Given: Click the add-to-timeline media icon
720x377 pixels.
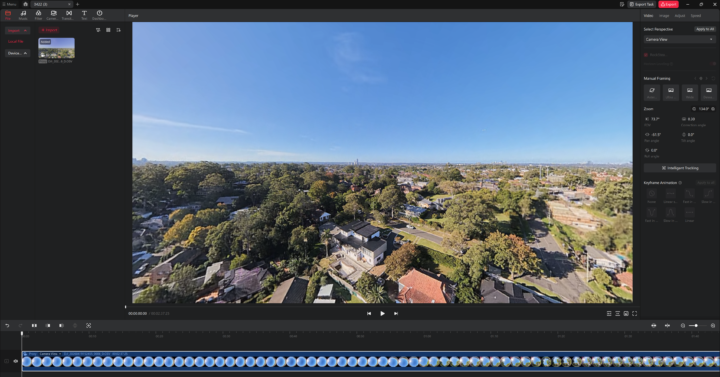Looking at the screenshot, I should [x=118, y=30].
